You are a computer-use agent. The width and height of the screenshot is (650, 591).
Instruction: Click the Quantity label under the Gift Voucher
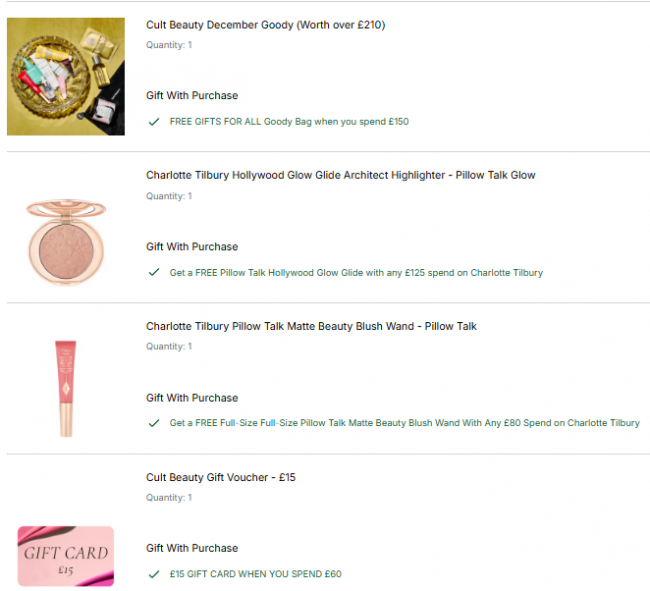169,498
